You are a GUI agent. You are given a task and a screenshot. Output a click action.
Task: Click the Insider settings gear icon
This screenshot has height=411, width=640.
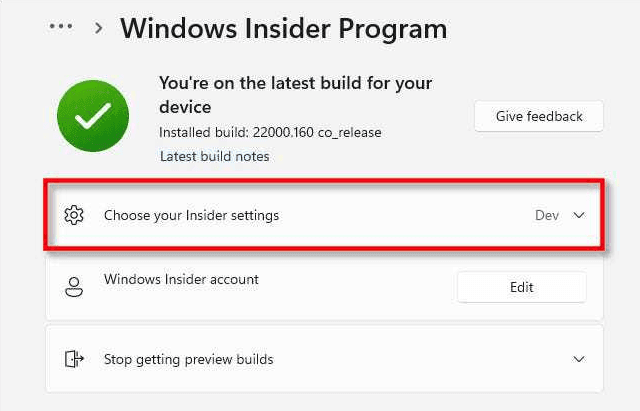(x=74, y=215)
